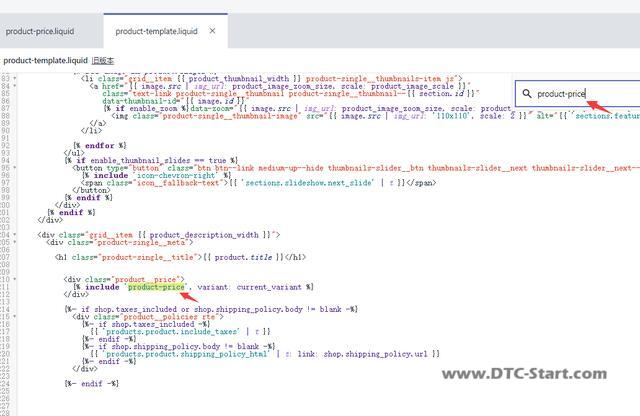Open the 旧版本 older versions link
The image size is (640, 416).
(103, 60)
